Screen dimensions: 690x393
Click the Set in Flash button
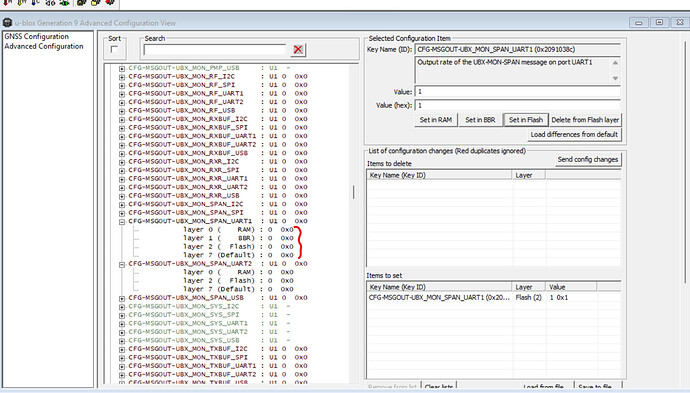[x=526, y=120]
